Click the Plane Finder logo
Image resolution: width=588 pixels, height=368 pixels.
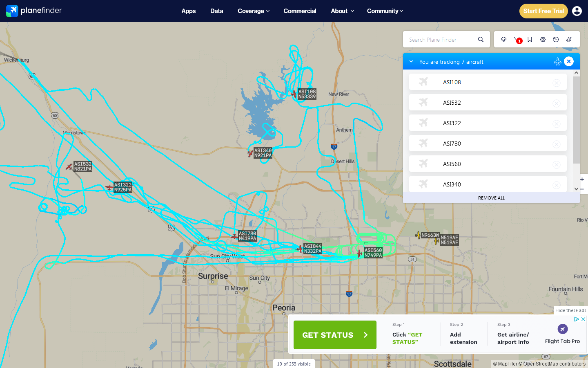click(34, 11)
